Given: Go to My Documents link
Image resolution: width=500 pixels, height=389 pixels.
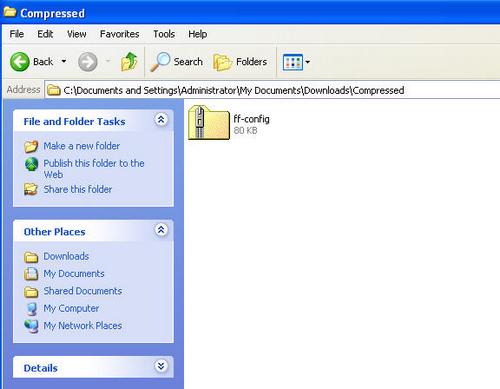Looking at the screenshot, I should pos(74,273).
